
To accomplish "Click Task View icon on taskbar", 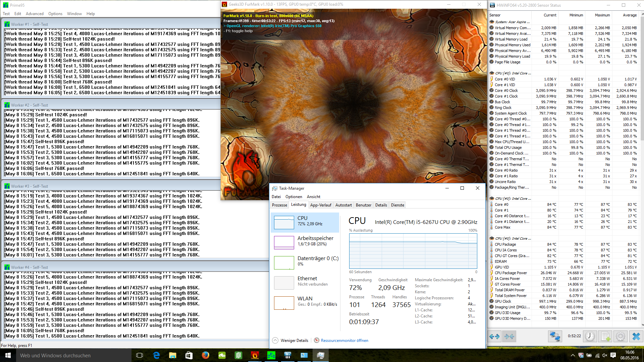I will [x=140, y=355].
